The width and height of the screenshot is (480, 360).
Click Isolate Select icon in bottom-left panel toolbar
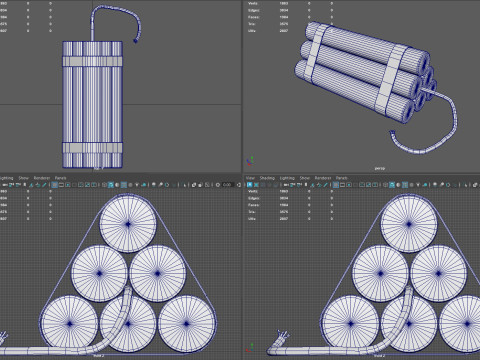(184, 185)
